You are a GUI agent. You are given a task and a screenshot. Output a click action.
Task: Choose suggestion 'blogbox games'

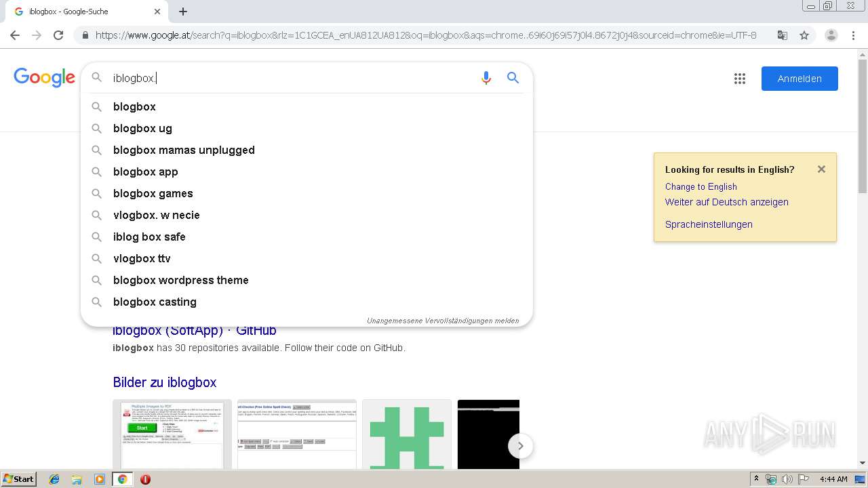(x=307, y=193)
